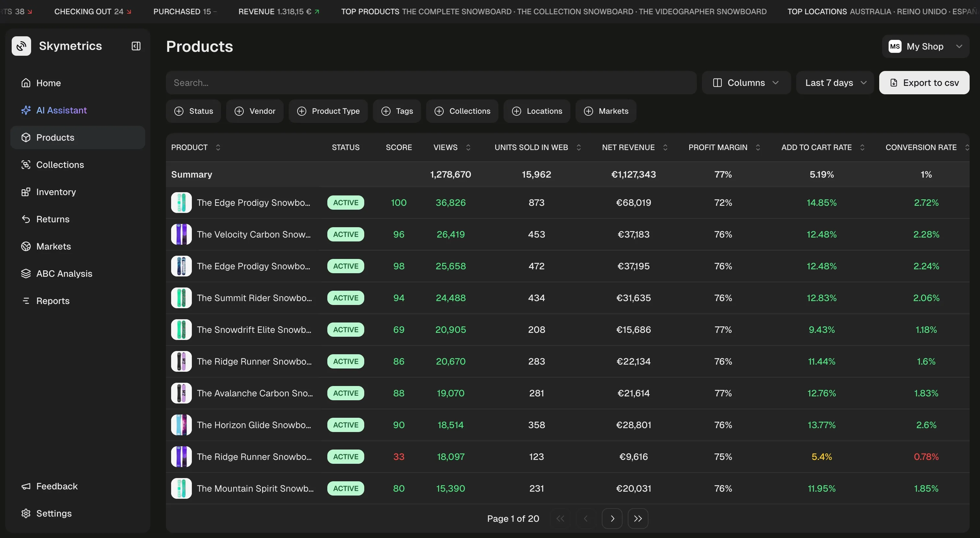Navigate to Inventory menu item
Viewport: 980px width, 538px height.
(x=56, y=192)
